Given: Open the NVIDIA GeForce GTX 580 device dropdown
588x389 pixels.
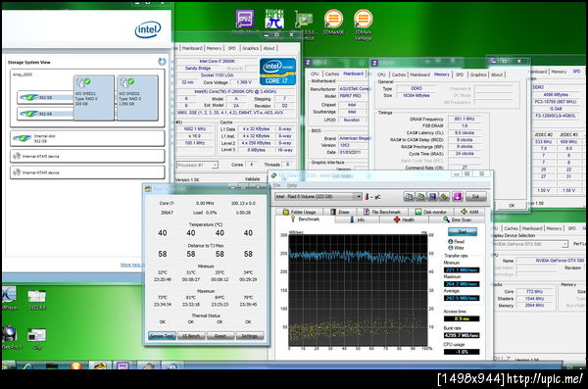Looking at the screenshot, I should tap(529, 244).
